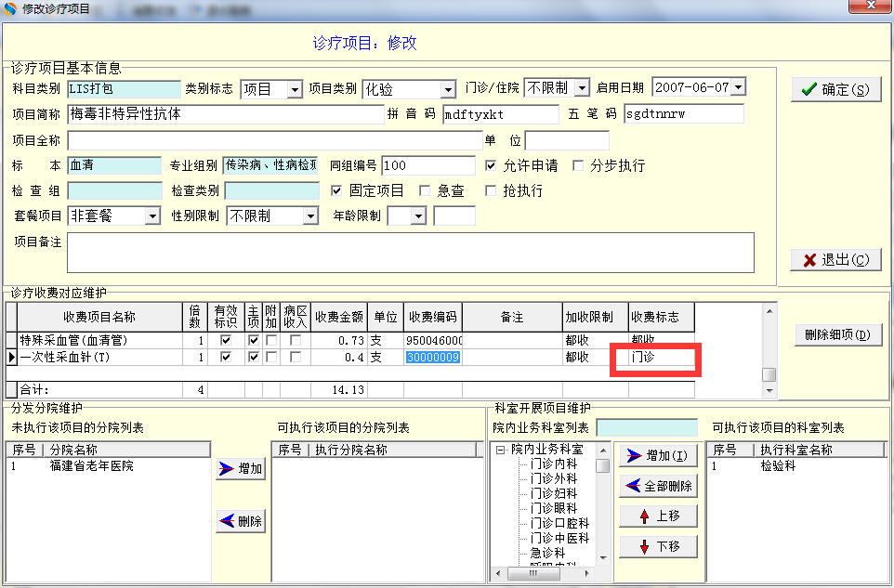Screen dimensions: 894x588
Task: Click the window title bar app icon
Action: (9, 8)
